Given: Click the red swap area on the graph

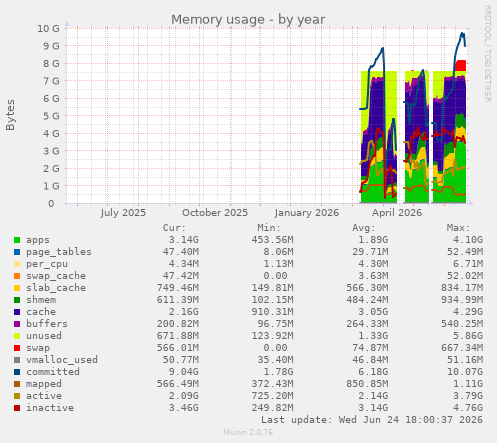Looking at the screenshot, I should pos(461,66).
